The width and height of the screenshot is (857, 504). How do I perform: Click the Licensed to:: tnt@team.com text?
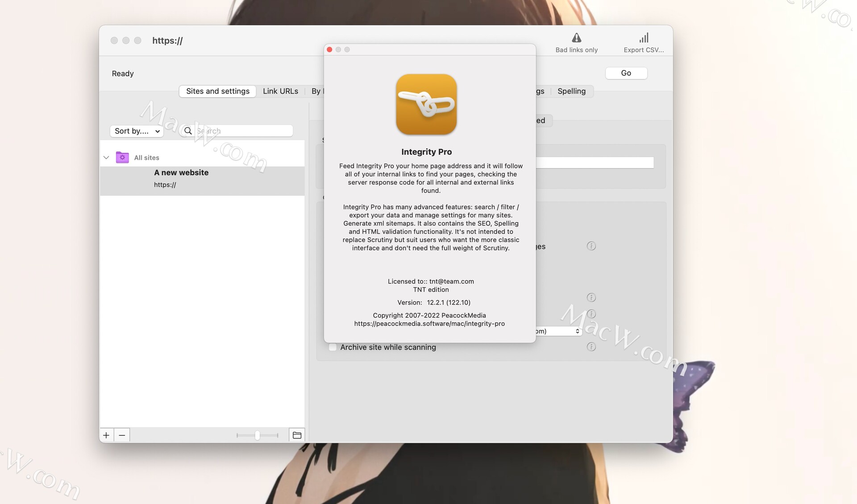tap(431, 281)
